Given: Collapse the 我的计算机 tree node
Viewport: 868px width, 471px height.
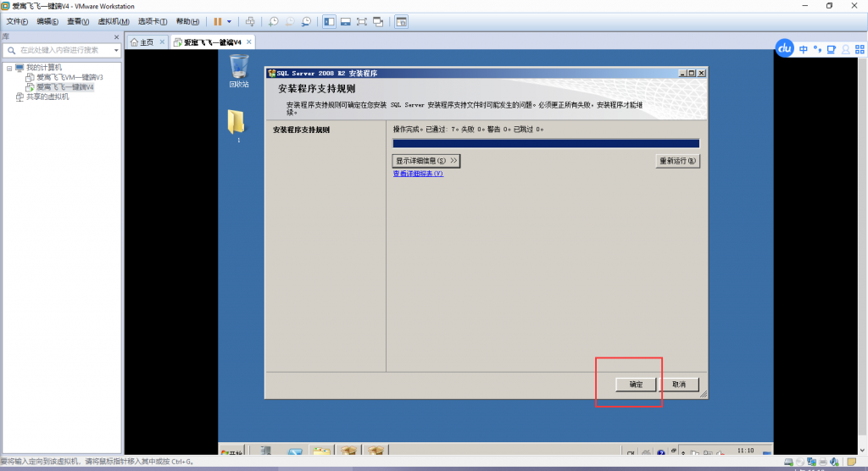Looking at the screenshot, I should [x=9, y=68].
